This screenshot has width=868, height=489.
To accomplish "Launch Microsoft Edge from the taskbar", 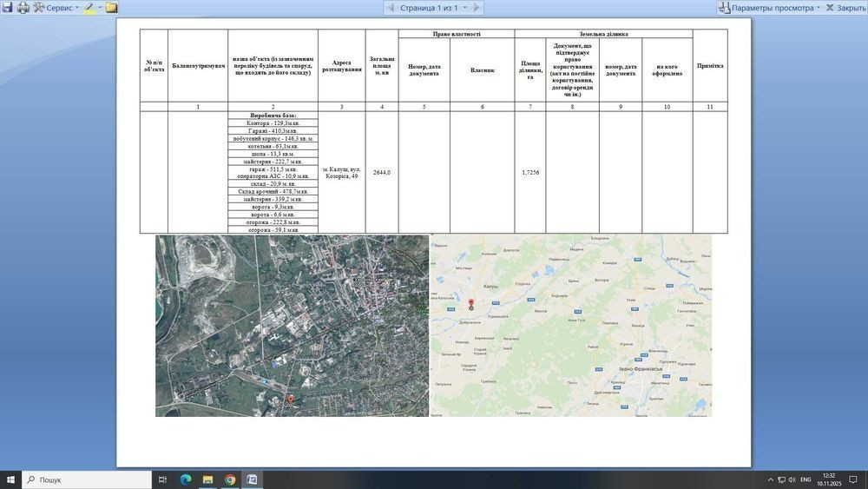I will (186, 479).
